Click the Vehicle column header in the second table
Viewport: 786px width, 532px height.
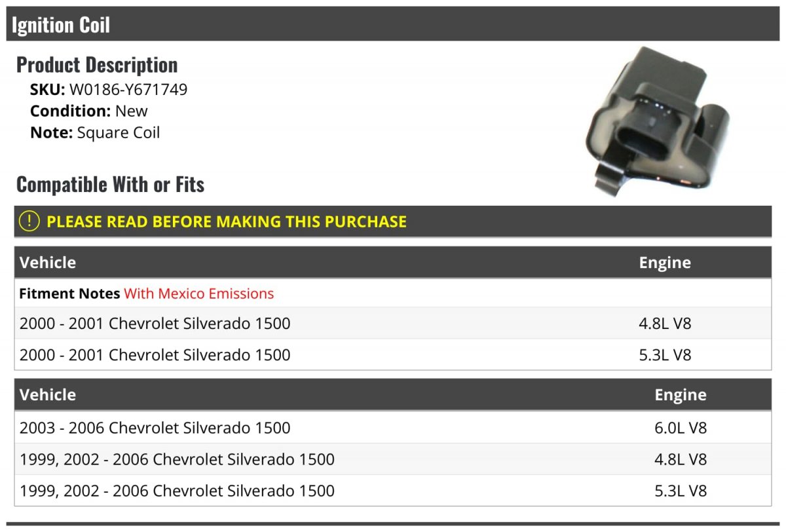48,394
